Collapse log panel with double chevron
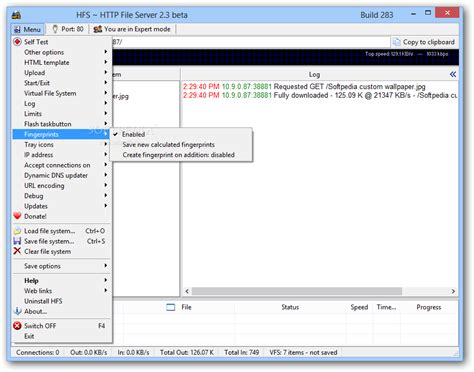474x372 pixels. [452, 74]
